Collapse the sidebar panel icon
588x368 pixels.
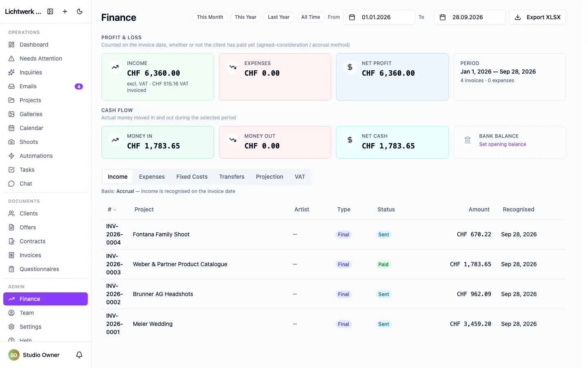point(50,11)
